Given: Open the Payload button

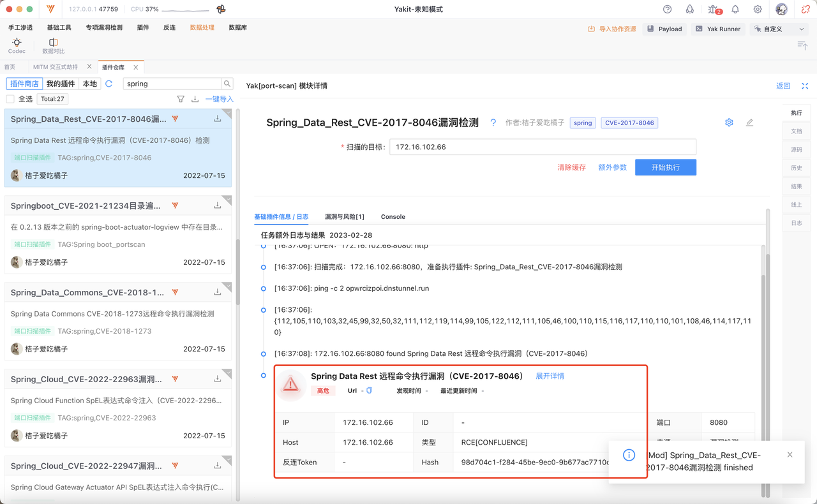Looking at the screenshot, I should coord(664,29).
